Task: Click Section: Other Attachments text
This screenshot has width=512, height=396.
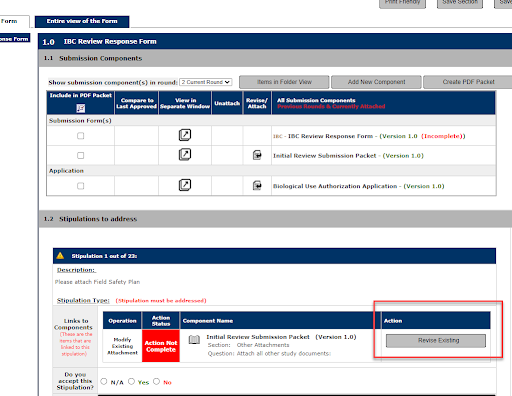Action: (248, 345)
